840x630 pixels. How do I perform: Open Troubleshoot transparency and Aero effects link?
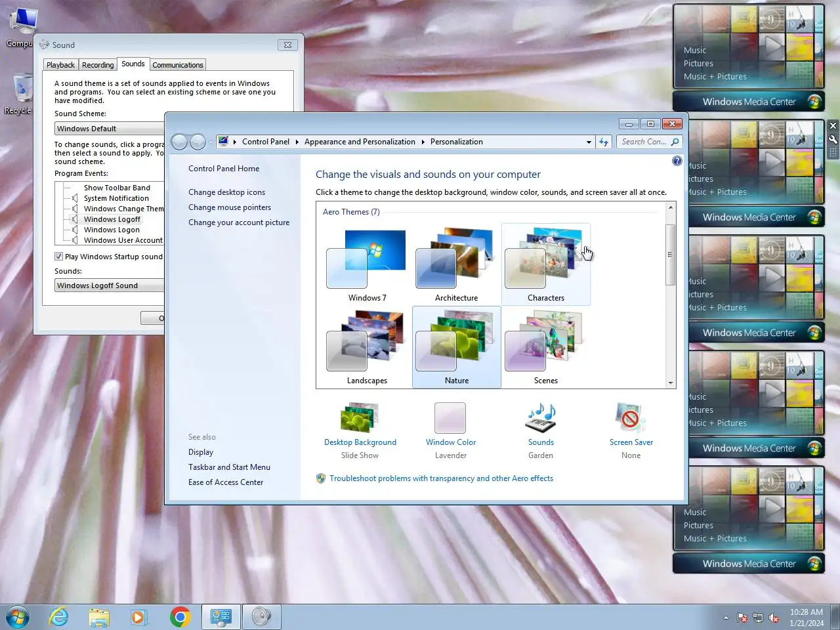441,478
